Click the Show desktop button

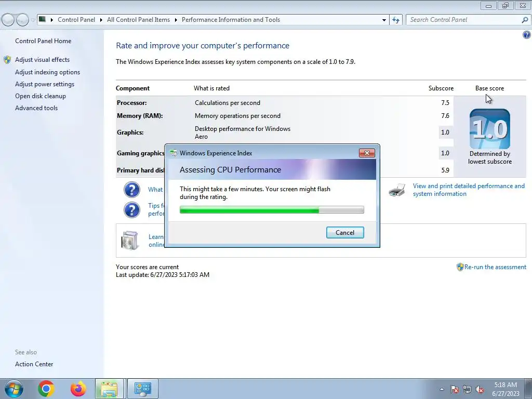click(528, 389)
